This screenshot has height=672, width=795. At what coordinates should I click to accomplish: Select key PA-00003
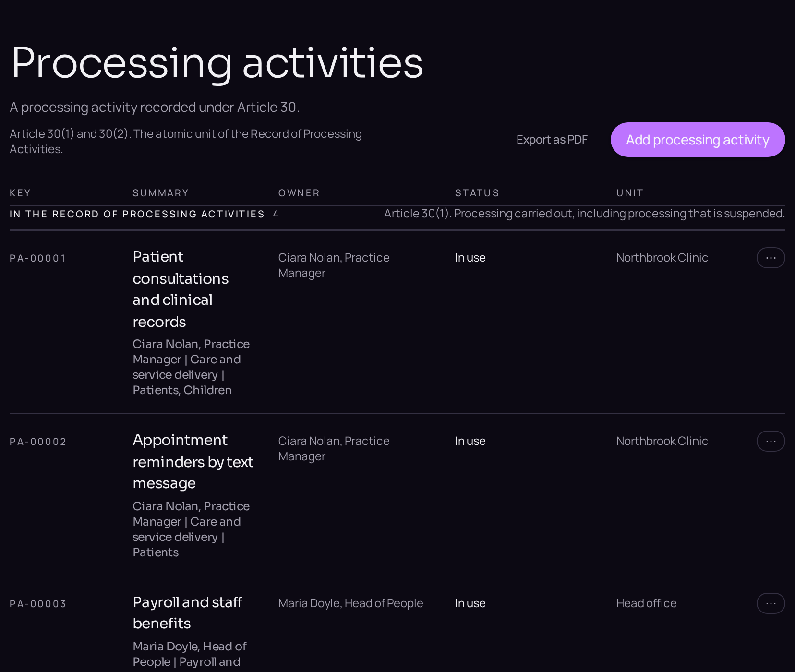pos(37,604)
